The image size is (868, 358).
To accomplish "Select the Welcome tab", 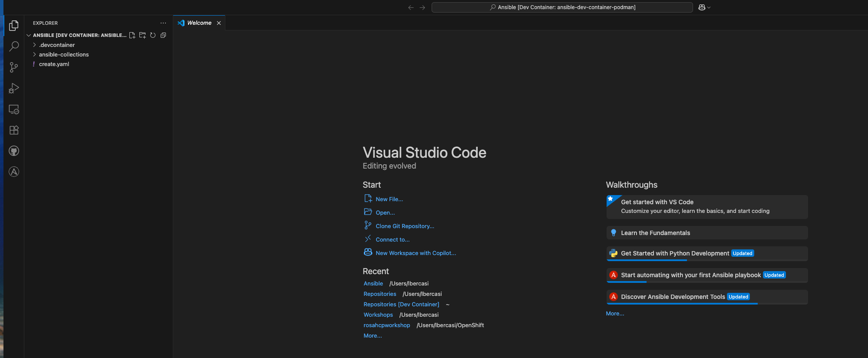I will pyautogui.click(x=199, y=23).
